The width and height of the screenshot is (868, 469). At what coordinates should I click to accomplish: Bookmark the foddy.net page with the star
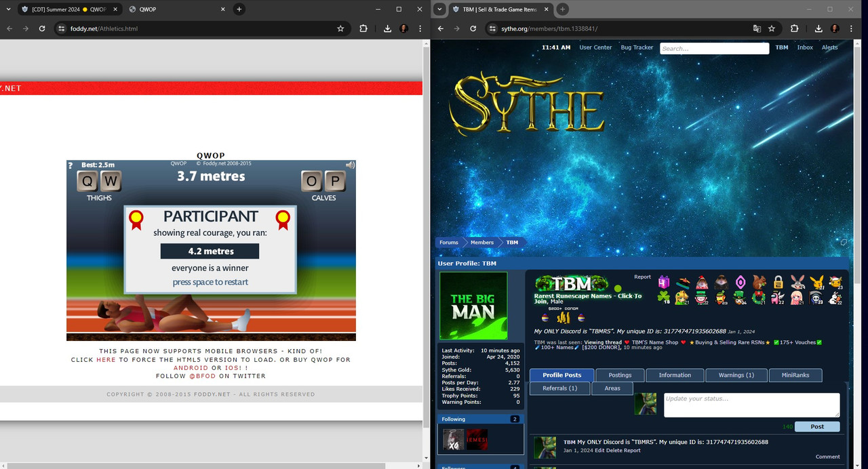[340, 28]
